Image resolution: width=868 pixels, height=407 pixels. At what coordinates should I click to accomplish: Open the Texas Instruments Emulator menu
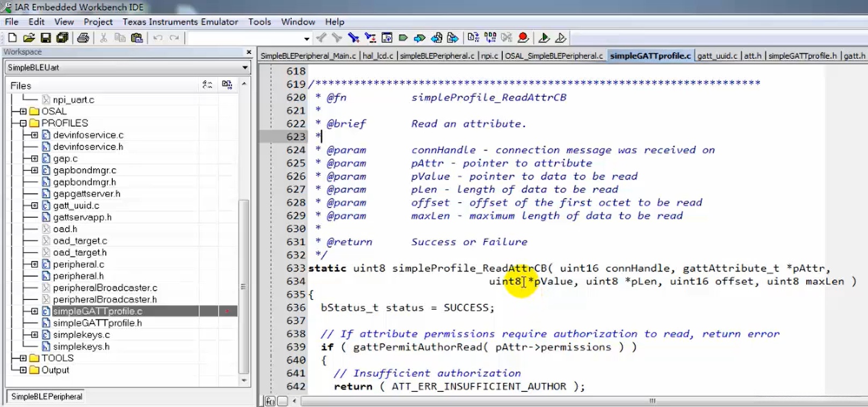(x=180, y=22)
